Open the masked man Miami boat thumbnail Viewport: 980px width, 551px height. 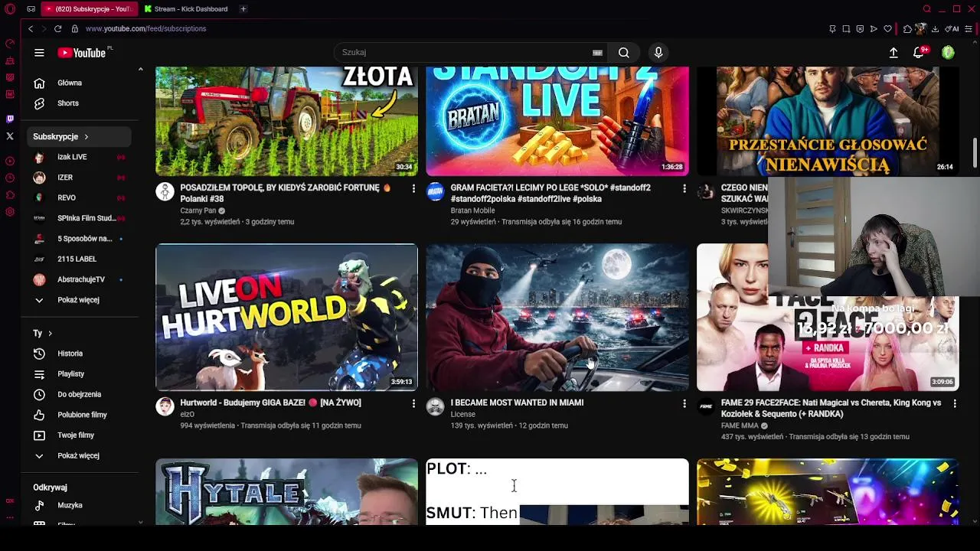[557, 318]
